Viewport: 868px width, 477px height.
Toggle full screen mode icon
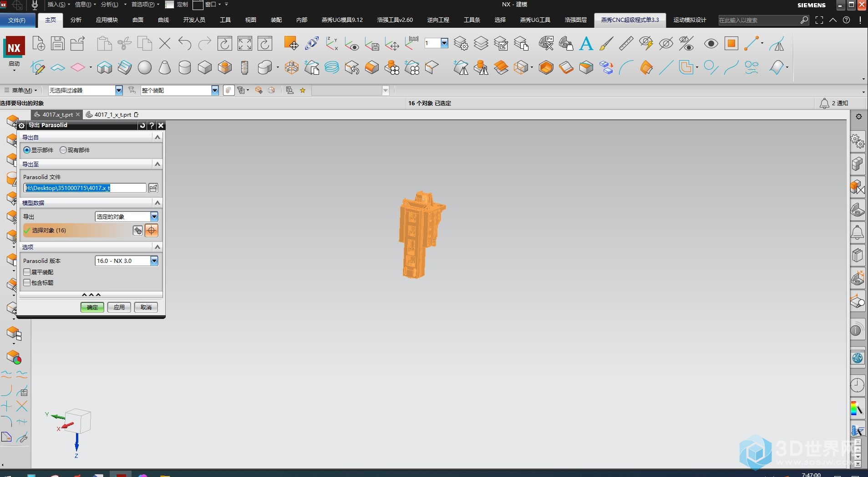pos(819,20)
